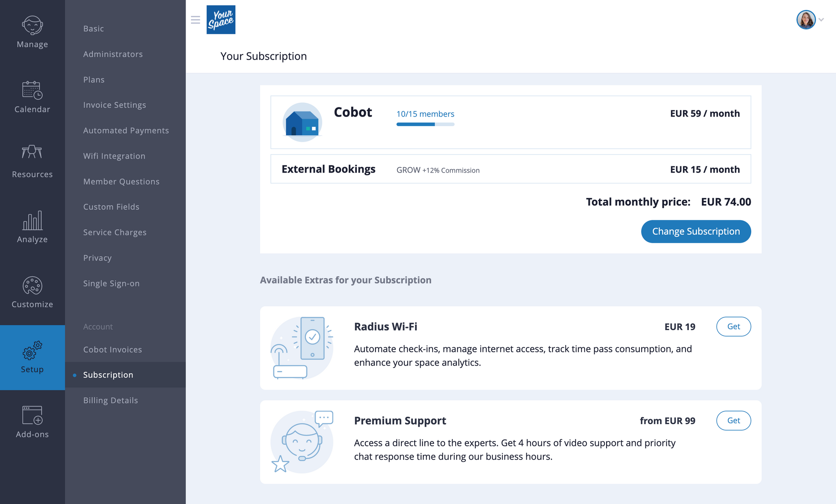Go to Billing Details in the sidebar

coord(110,400)
